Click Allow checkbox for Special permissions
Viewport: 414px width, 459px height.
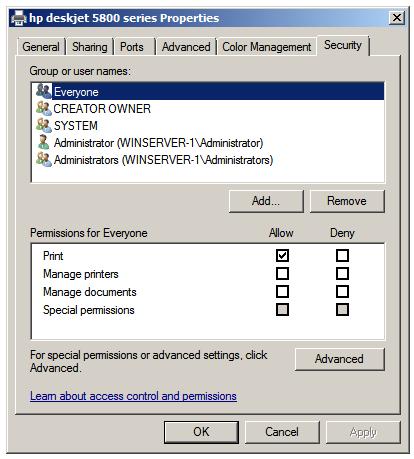[x=282, y=310]
